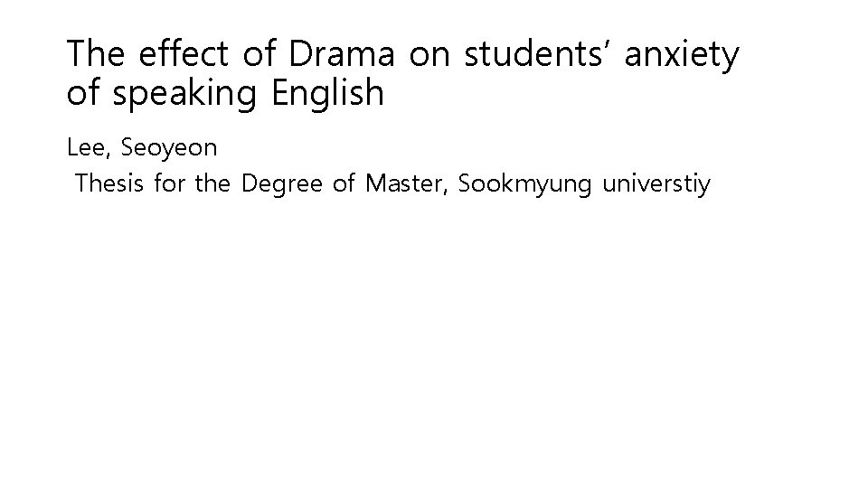Click the word "Drama" in the title
Screen dimensions: 868x488
tap(342, 55)
